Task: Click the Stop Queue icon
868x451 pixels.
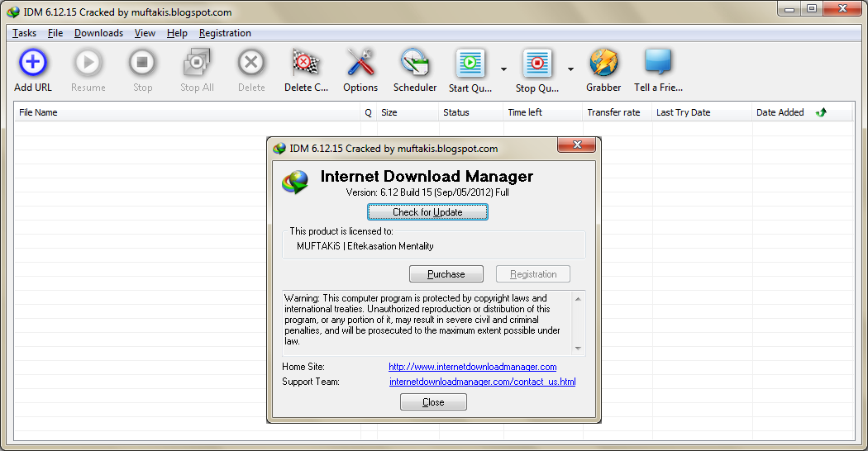Action: (x=537, y=63)
